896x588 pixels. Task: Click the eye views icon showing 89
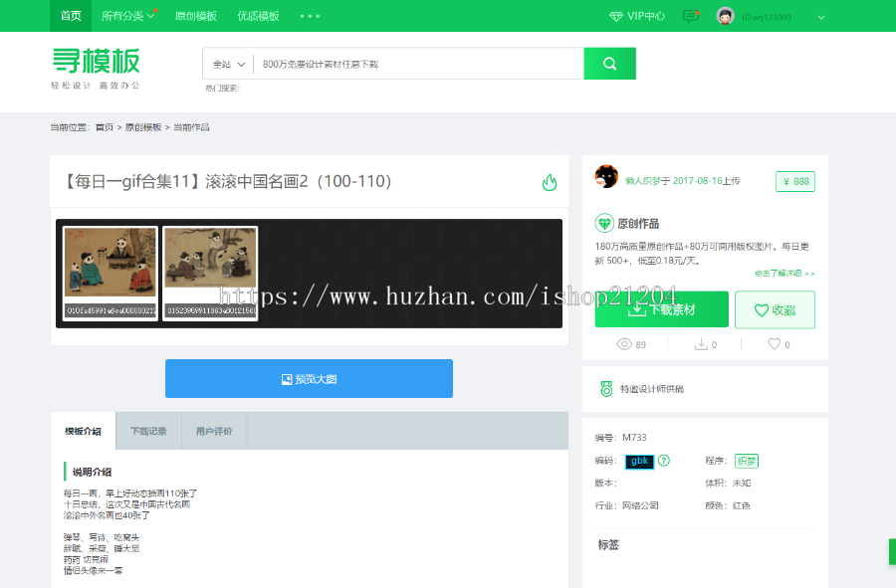pyautogui.click(x=624, y=344)
